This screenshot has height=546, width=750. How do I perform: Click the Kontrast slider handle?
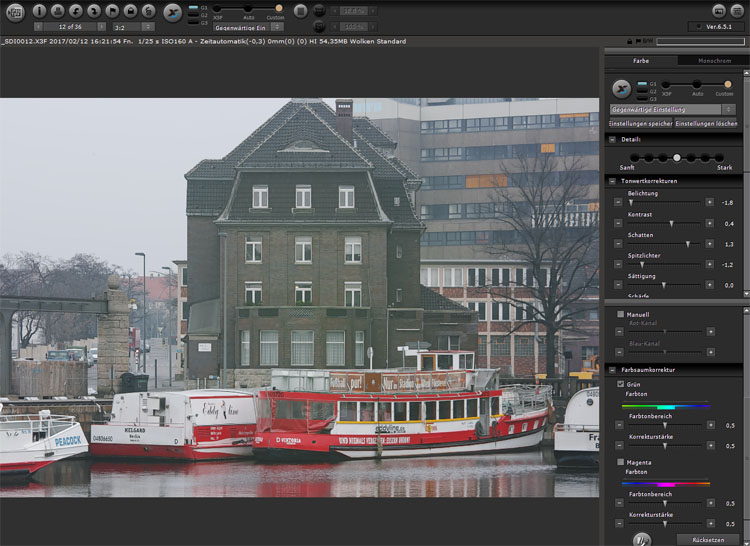coord(671,224)
